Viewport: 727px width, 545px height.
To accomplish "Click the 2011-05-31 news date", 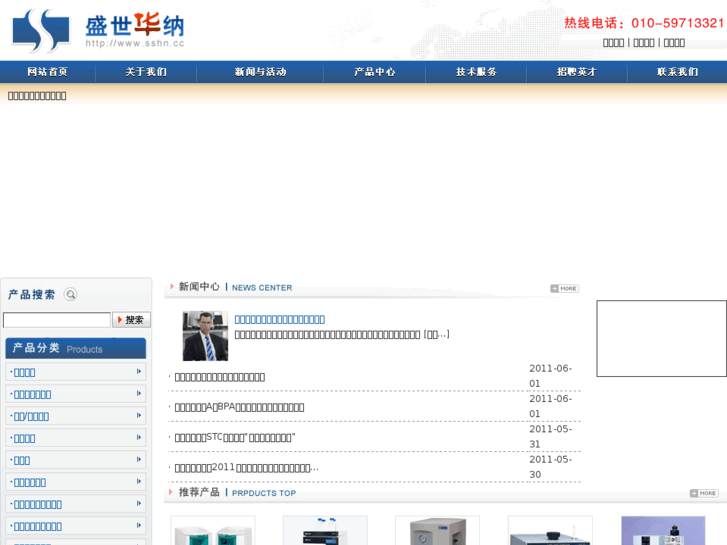I will [x=551, y=436].
